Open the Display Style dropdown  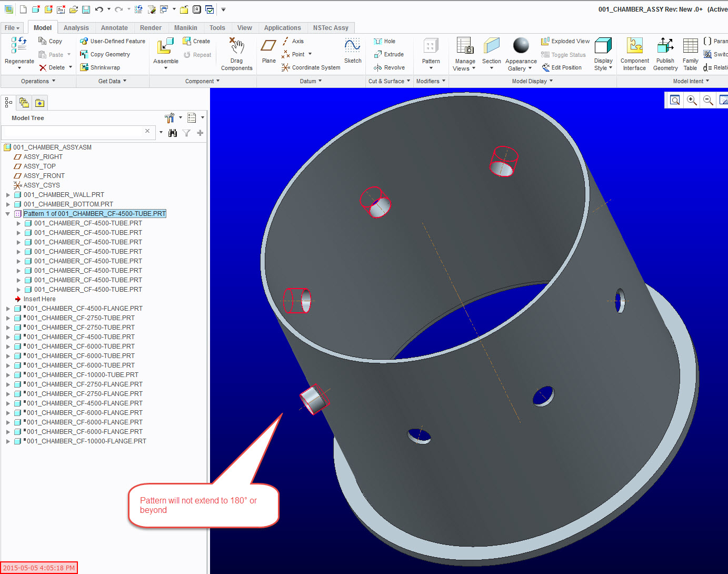pos(603,65)
